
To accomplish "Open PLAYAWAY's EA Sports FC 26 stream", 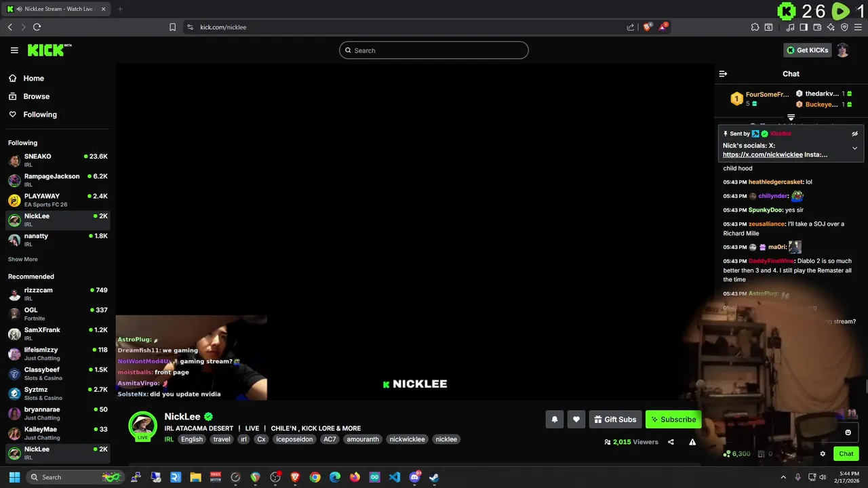I will pyautogui.click(x=58, y=200).
